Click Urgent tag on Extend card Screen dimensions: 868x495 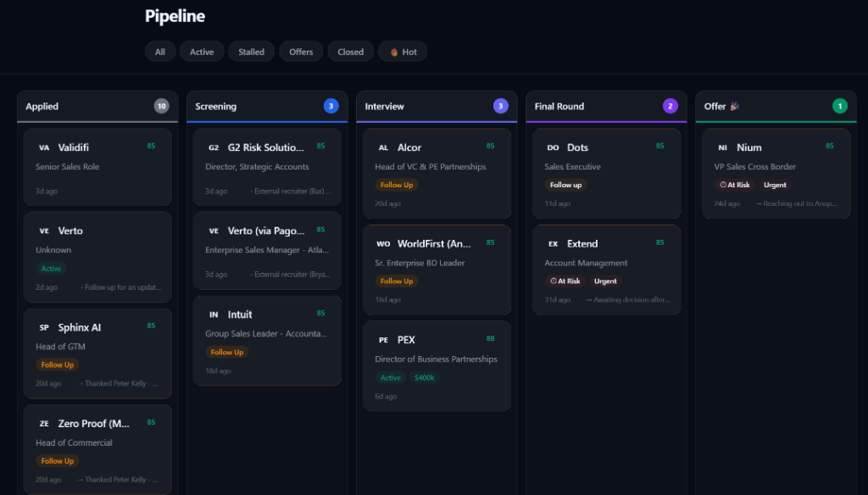605,281
